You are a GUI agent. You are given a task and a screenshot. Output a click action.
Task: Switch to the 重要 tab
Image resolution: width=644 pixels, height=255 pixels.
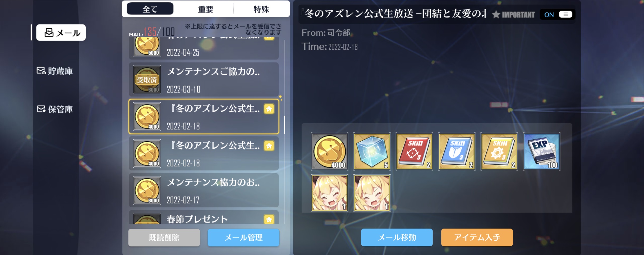(206, 9)
